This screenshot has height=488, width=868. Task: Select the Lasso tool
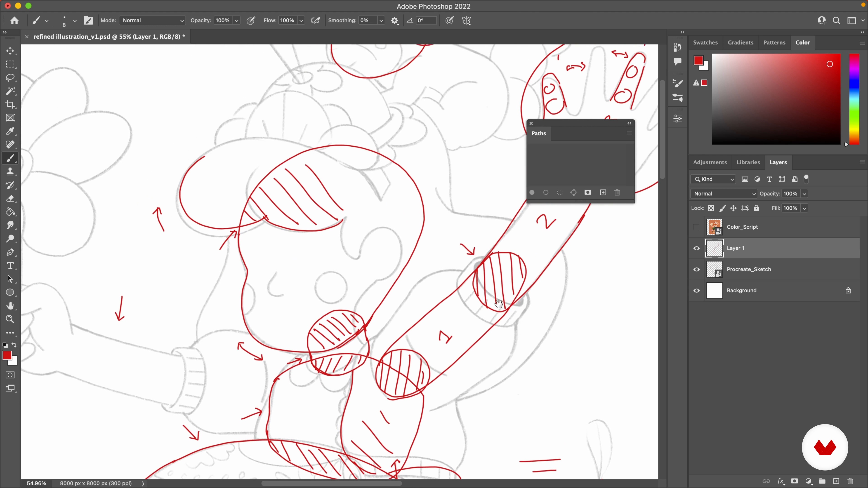tap(10, 78)
